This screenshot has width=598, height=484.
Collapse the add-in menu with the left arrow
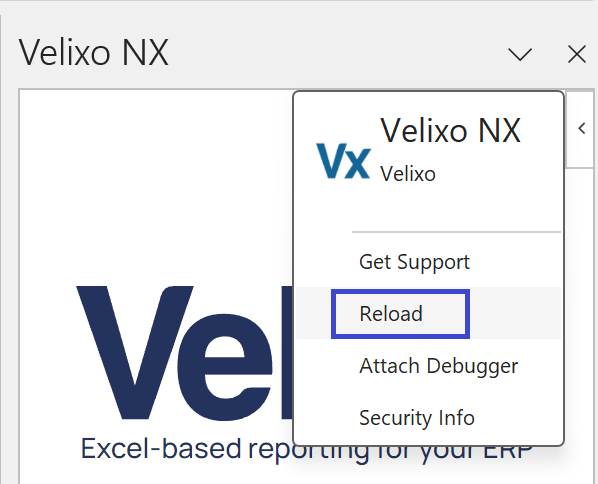pos(582,129)
